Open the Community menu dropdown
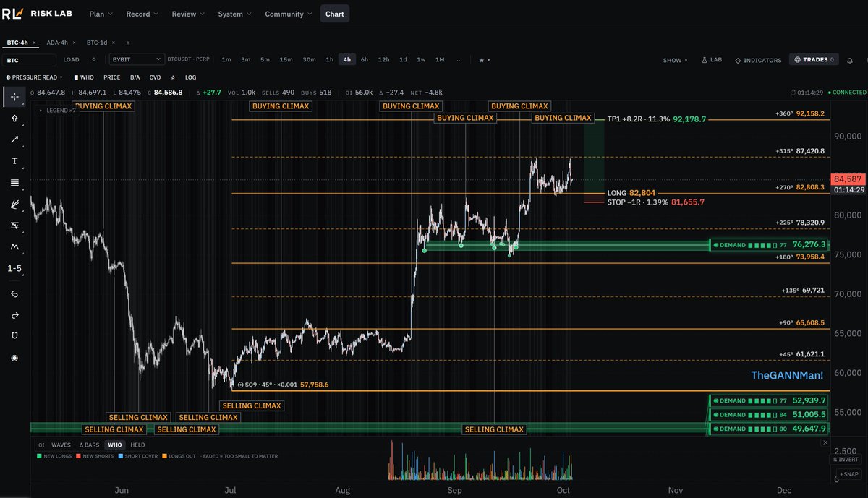 coord(288,14)
